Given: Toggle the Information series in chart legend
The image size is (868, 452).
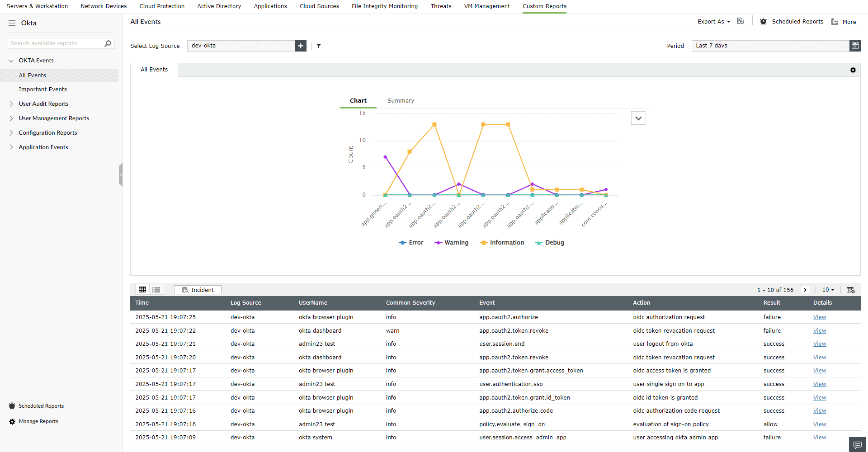Looking at the screenshot, I should pos(502,243).
